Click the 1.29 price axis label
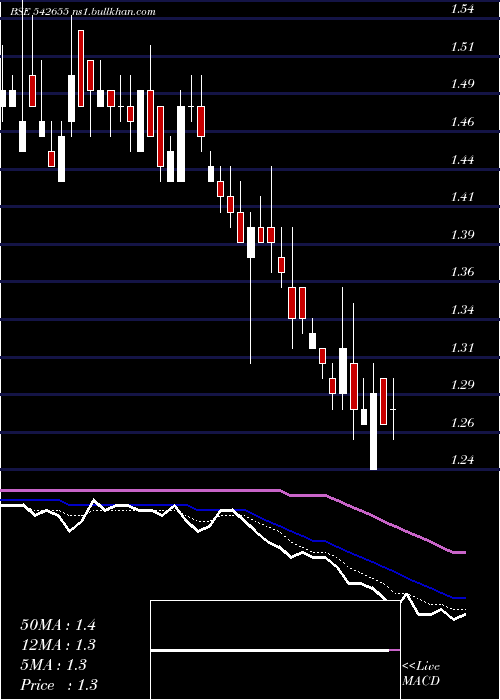This screenshot has height=700, width=500. coord(462,385)
